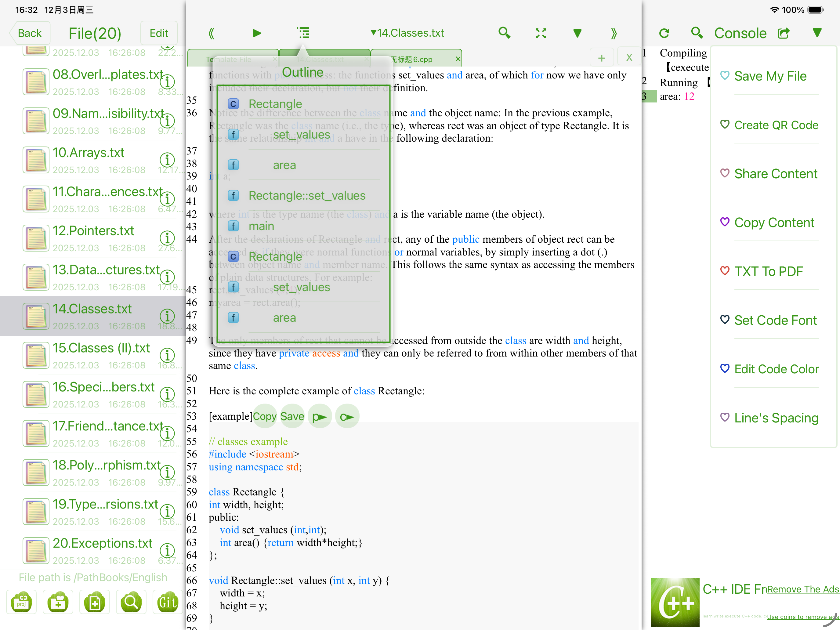The height and width of the screenshot is (630, 840).
Task: Click the run play button in the toolbar
Action: (257, 33)
